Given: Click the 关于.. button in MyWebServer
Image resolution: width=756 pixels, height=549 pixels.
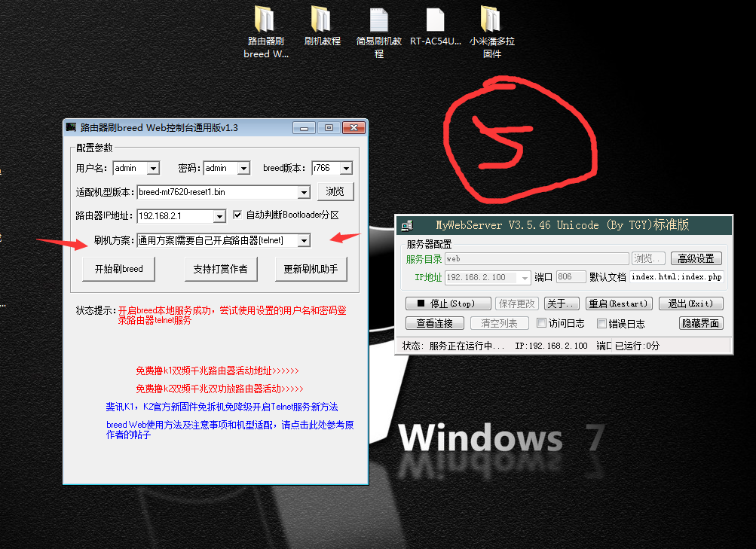Looking at the screenshot, I should point(562,303).
